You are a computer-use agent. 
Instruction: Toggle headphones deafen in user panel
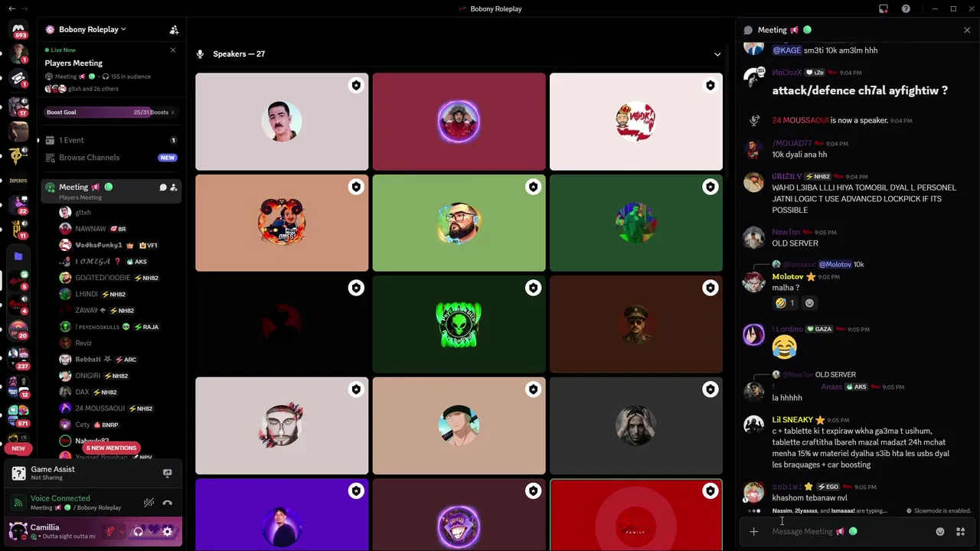139,531
